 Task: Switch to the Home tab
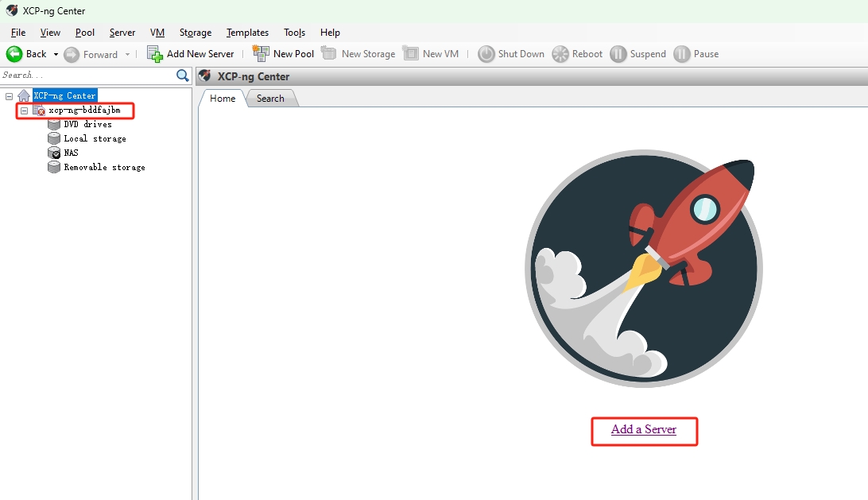click(223, 98)
